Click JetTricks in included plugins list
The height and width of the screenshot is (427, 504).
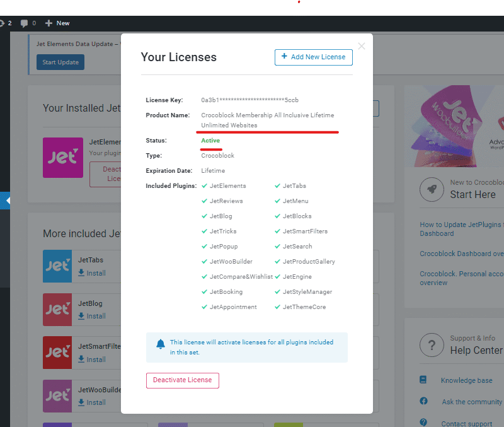[x=223, y=231]
